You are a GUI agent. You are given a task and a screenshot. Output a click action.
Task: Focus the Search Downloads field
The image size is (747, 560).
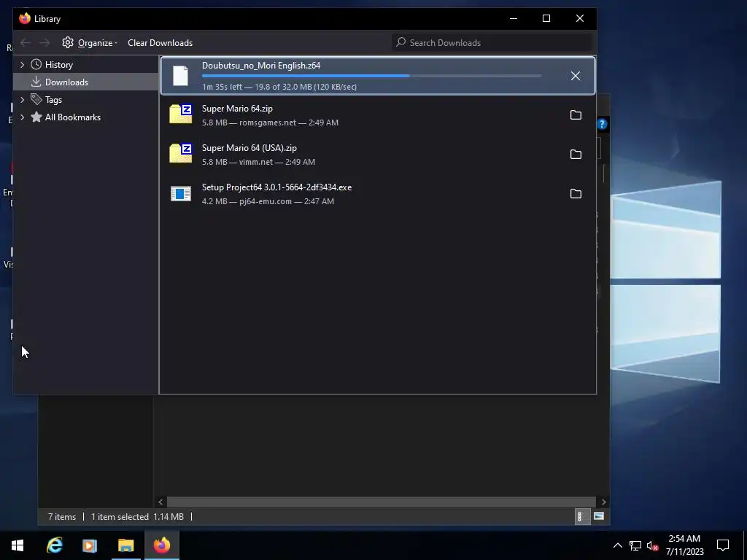tap(492, 43)
